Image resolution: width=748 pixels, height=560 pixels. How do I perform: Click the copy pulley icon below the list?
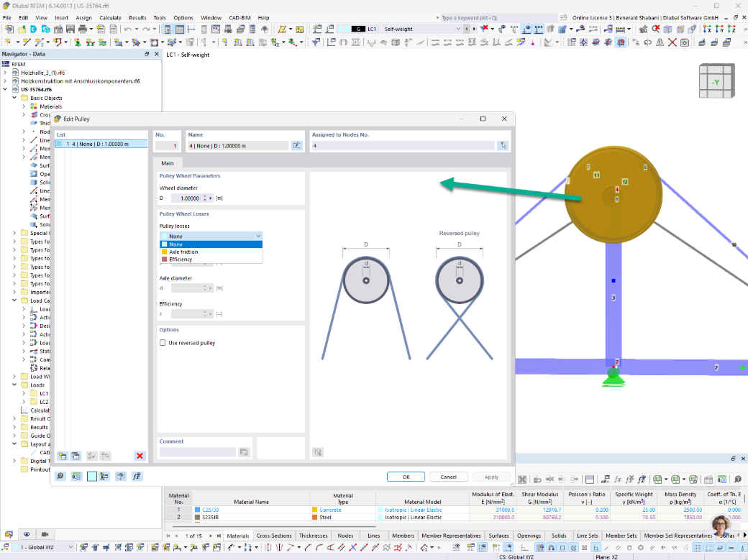[76, 456]
